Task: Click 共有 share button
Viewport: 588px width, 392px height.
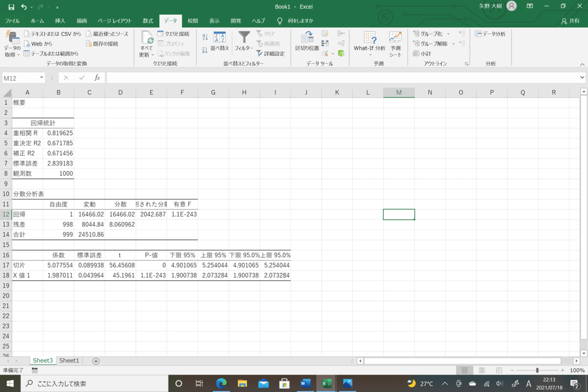Action: click(x=570, y=21)
